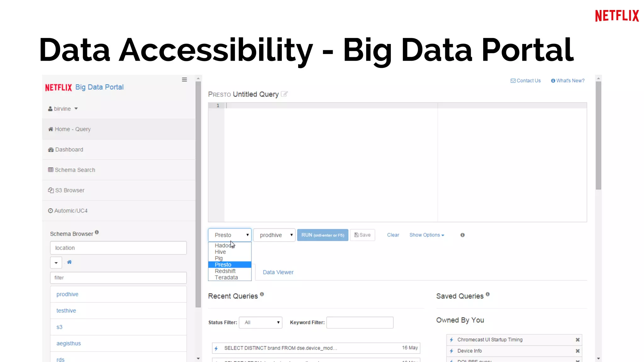This screenshot has height=362, width=644.
Task: Choose Teradata from engine list
Action: coord(230,277)
